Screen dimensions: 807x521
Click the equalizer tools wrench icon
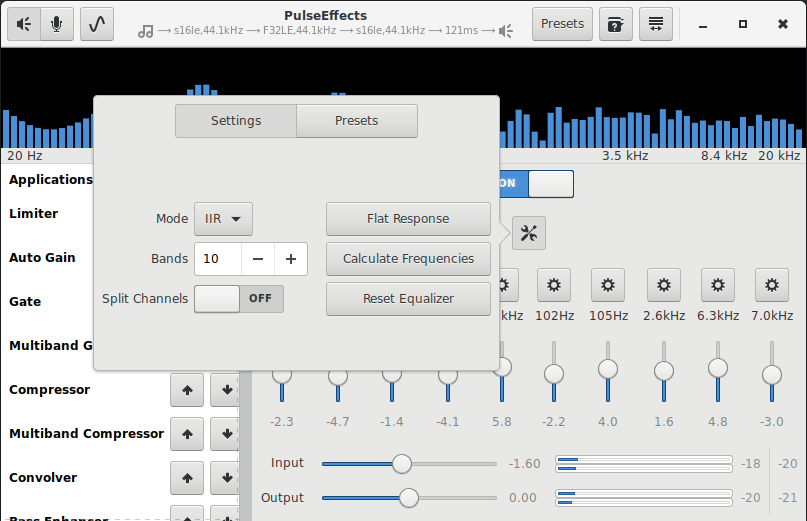pyautogui.click(x=529, y=233)
